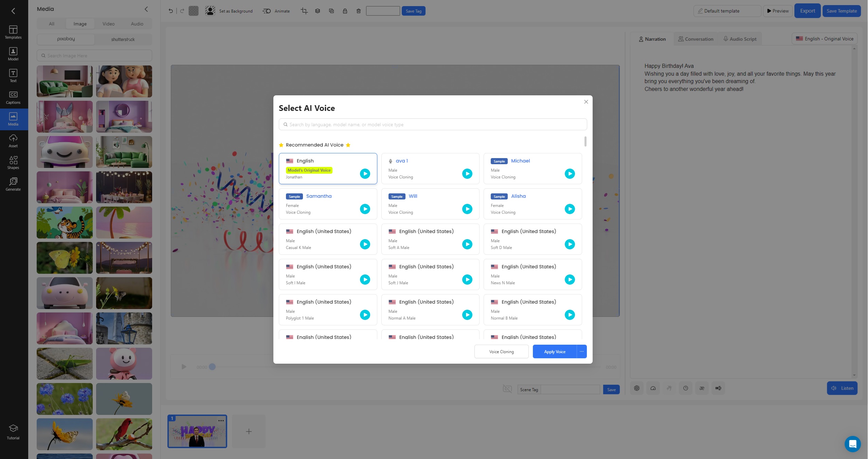Switch to the Conversation tab

[x=695, y=39]
